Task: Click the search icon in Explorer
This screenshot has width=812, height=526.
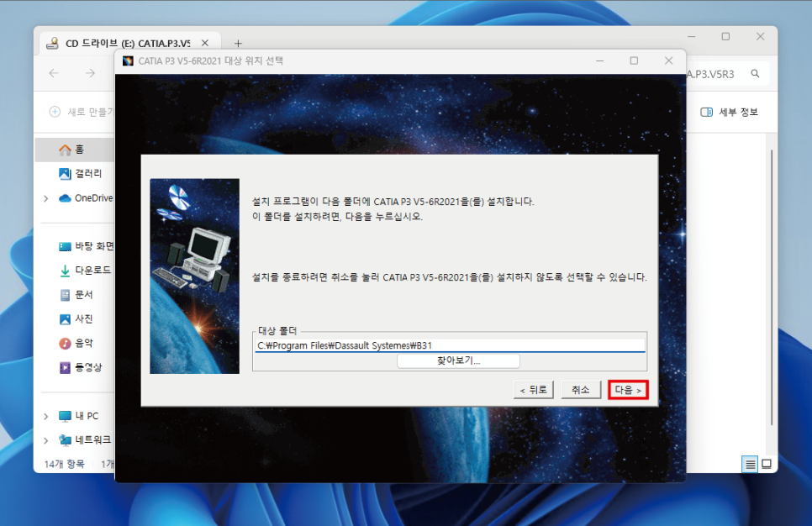Action: (x=756, y=74)
